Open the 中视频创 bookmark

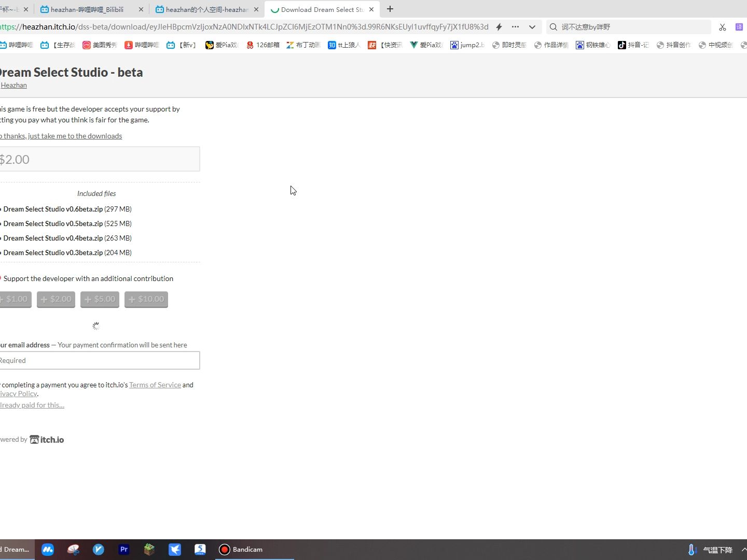point(715,45)
